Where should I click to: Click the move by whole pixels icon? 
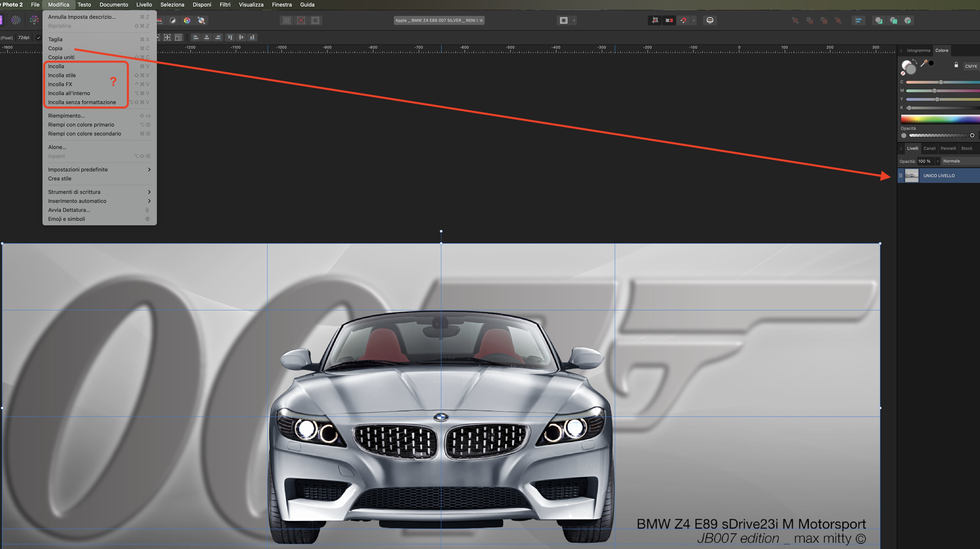(669, 21)
